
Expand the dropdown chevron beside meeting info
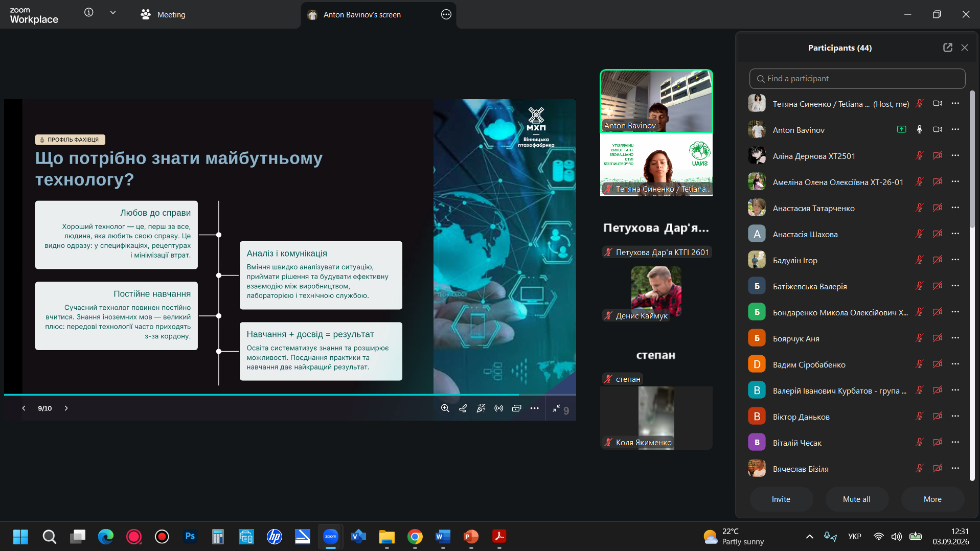point(113,13)
